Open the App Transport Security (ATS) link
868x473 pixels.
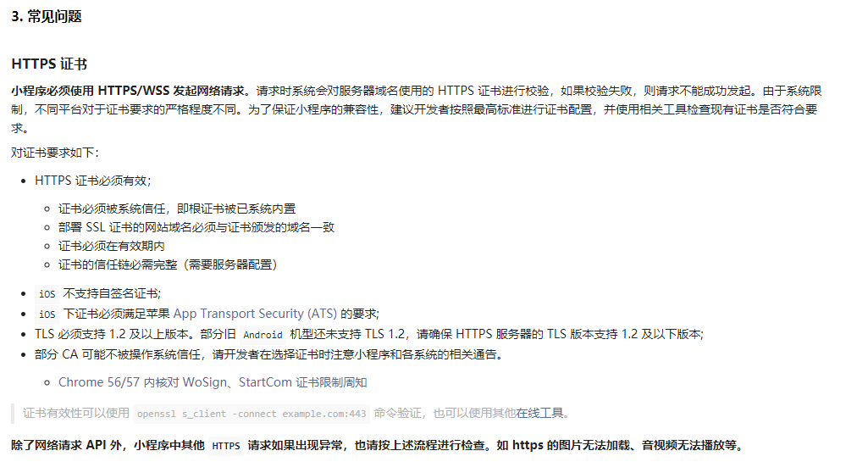tap(255, 314)
